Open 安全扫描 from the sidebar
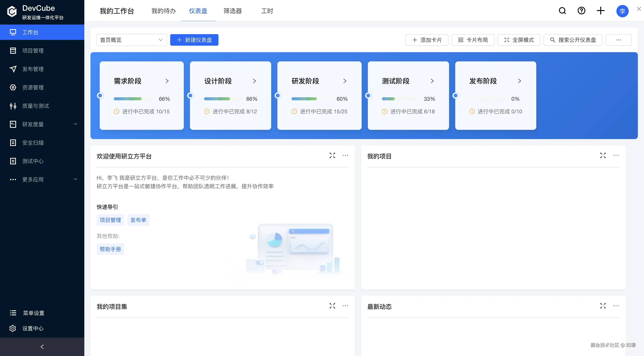Viewport: 644px width, 356px height. point(33,143)
